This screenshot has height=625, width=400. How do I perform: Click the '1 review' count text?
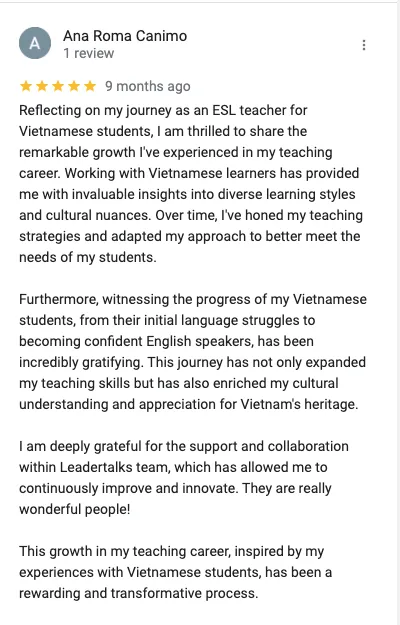point(89,53)
